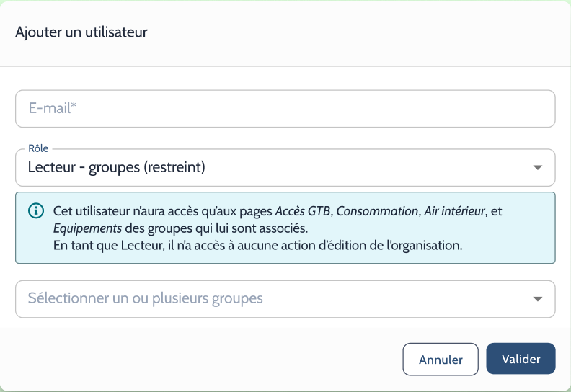The height and width of the screenshot is (392, 571).
Task: Click the info icon in the blue notice
Action: [x=36, y=210]
